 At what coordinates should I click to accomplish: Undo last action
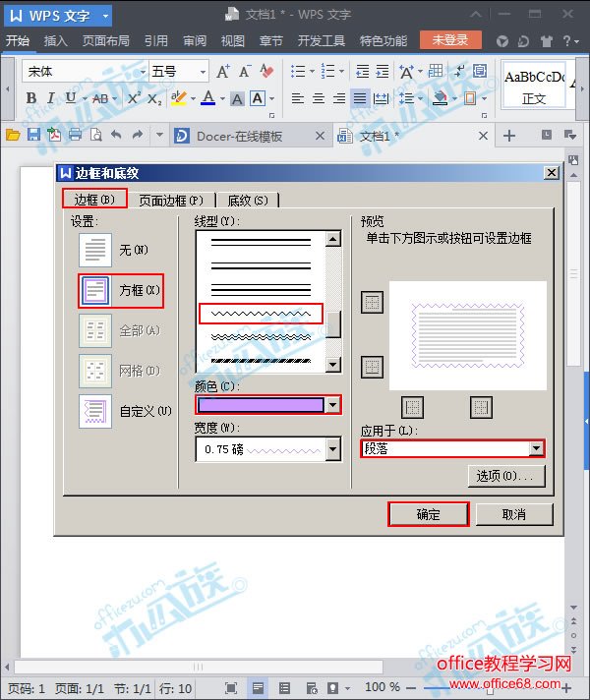116,135
